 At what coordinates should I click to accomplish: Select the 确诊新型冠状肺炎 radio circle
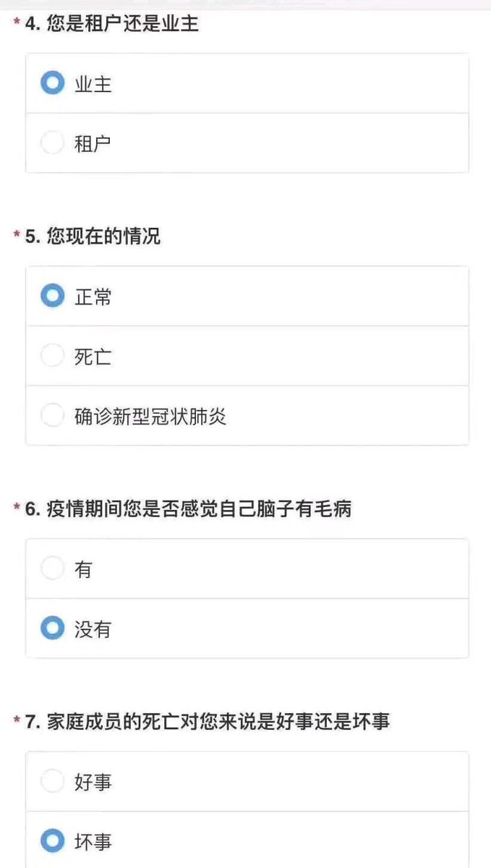[52, 416]
